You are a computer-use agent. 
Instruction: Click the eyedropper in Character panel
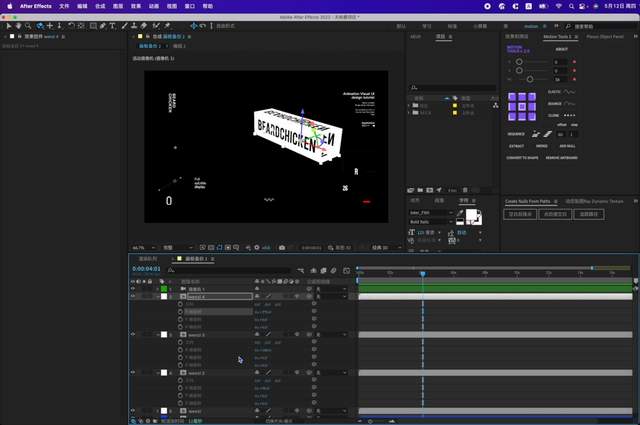click(x=460, y=213)
